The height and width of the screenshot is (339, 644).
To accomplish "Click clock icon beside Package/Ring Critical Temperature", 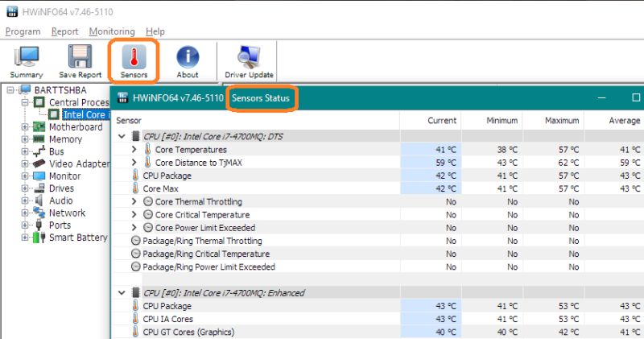I will point(135,254).
